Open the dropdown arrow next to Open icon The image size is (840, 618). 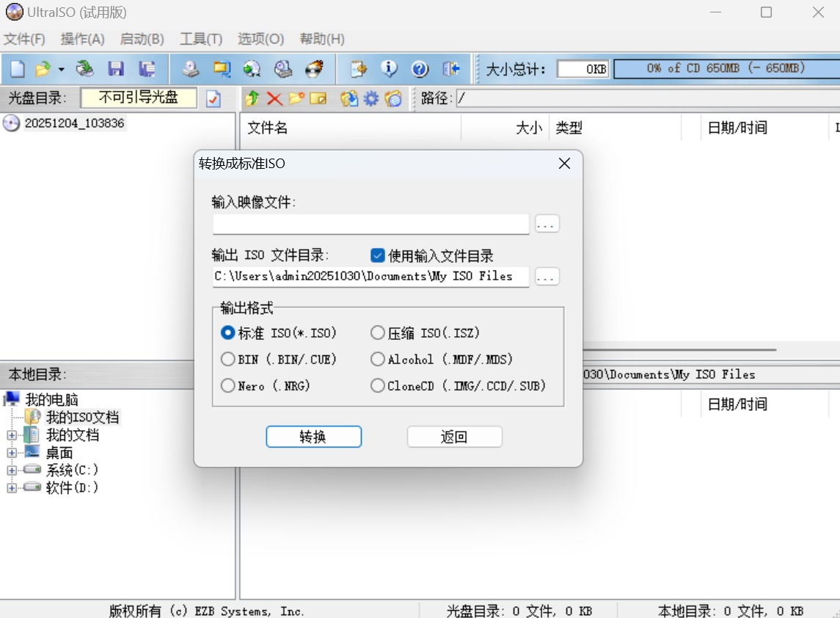pos(60,68)
